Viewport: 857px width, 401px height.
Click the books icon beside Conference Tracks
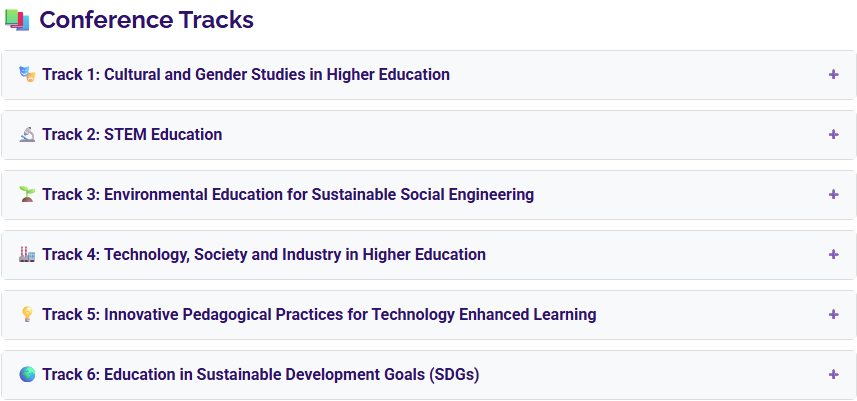click(x=17, y=20)
